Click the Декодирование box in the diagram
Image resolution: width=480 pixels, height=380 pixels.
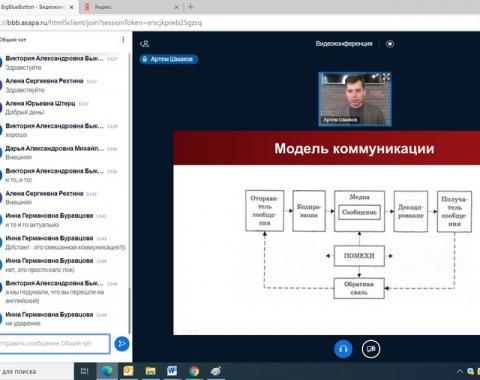click(x=411, y=211)
